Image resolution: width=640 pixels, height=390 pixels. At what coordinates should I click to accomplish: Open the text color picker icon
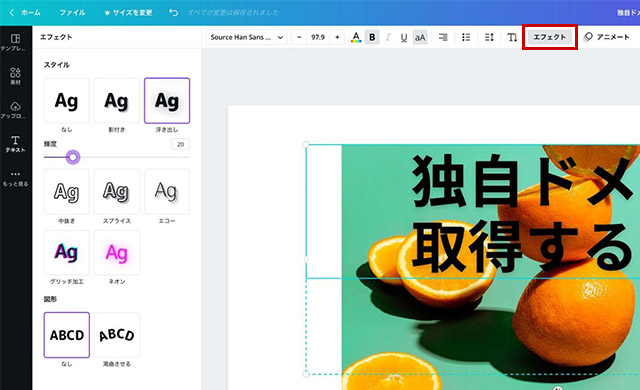pyautogui.click(x=356, y=37)
